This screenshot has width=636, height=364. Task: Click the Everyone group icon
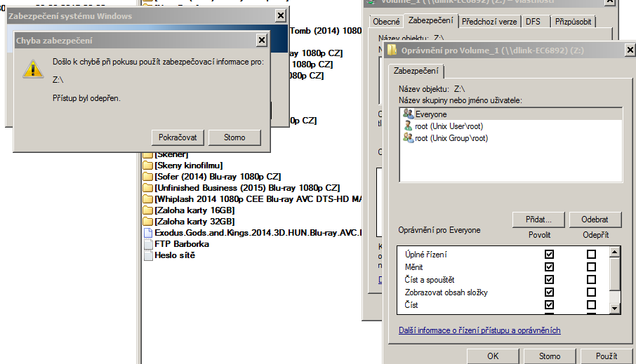pyautogui.click(x=408, y=114)
